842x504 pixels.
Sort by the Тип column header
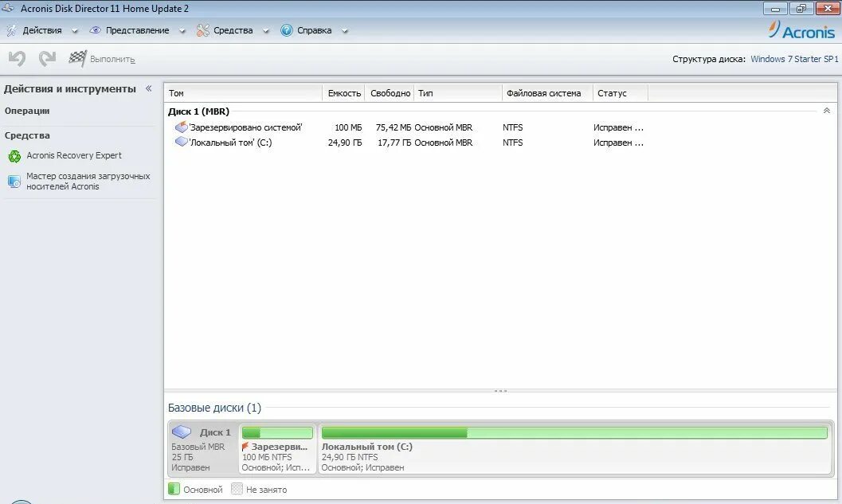[x=458, y=93]
